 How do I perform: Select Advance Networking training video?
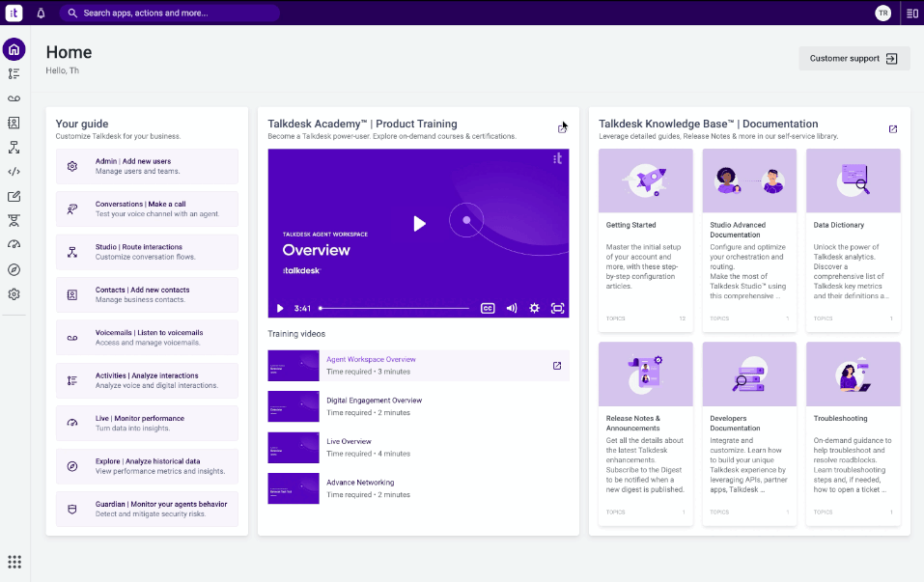418,488
